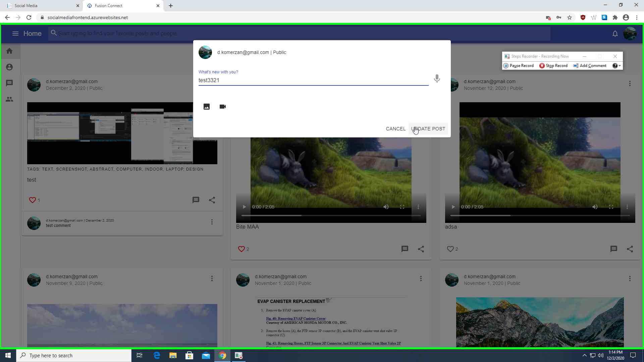The width and height of the screenshot is (644, 362).
Task: Click Add Comment in Steps Recorder
Action: point(590,66)
